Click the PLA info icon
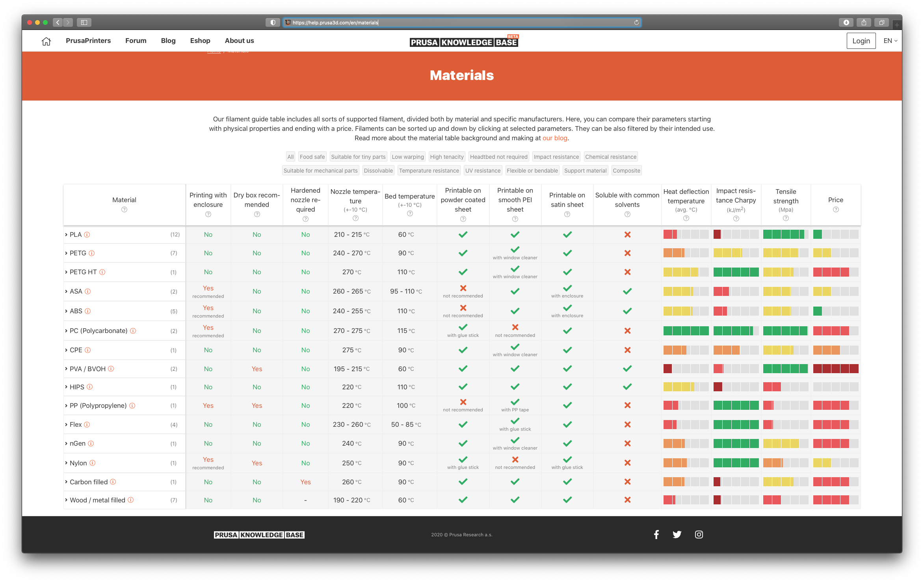Image resolution: width=924 pixels, height=582 pixels. click(87, 235)
